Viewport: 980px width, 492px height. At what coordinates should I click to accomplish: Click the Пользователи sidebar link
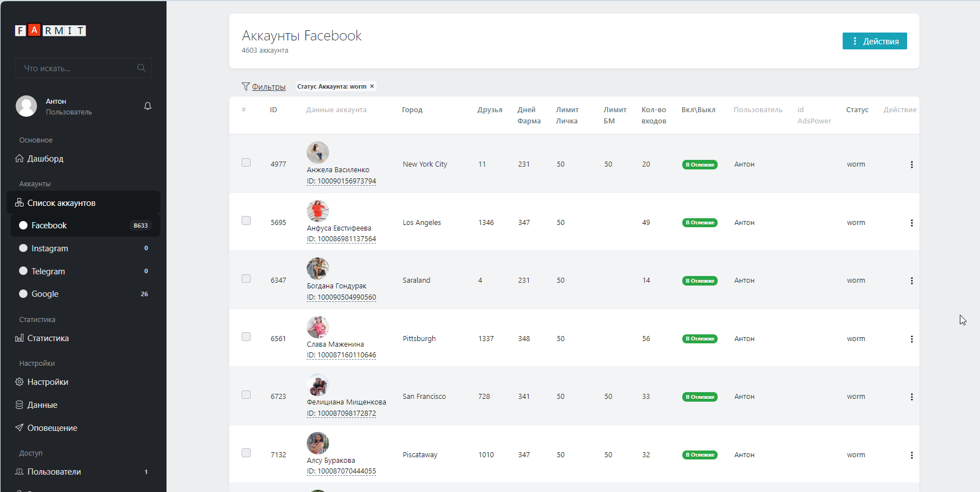tap(54, 472)
